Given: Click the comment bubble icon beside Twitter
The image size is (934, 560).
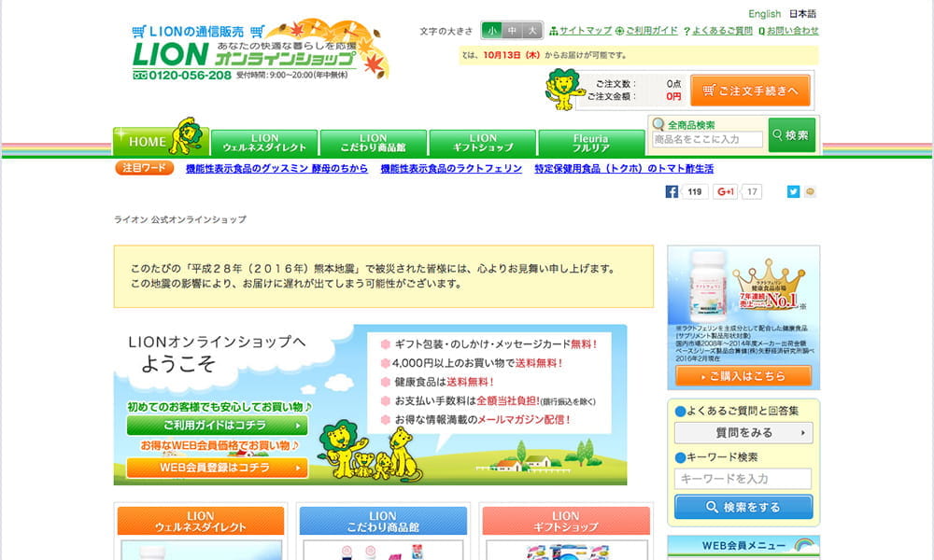Looking at the screenshot, I should (810, 191).
